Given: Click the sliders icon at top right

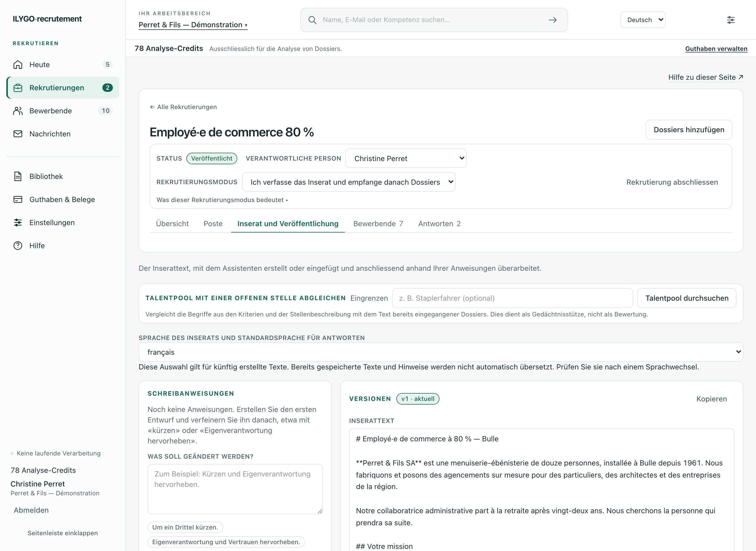Looking at the screenshot, I should tap(731, 20).
